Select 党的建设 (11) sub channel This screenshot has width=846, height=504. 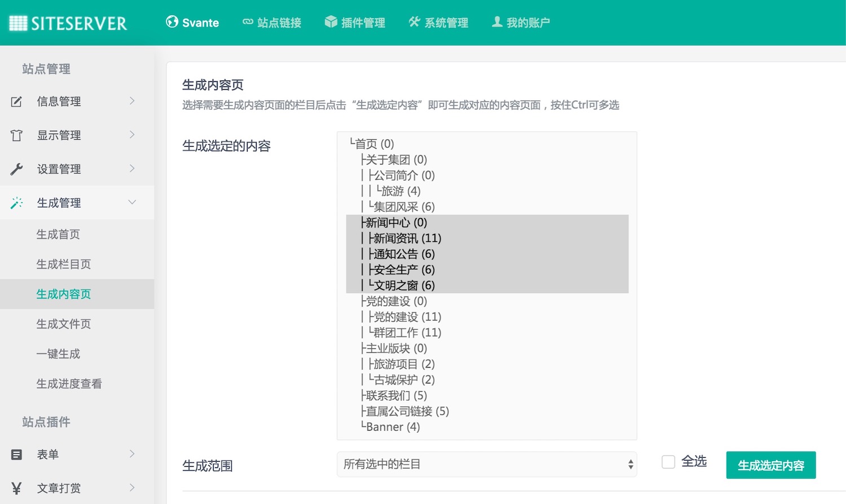point(487,317)
